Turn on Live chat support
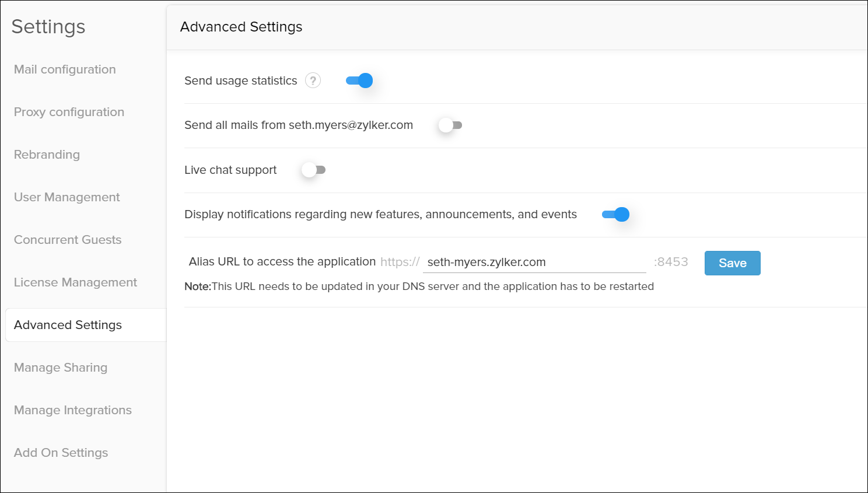 [x=313, y=170]
